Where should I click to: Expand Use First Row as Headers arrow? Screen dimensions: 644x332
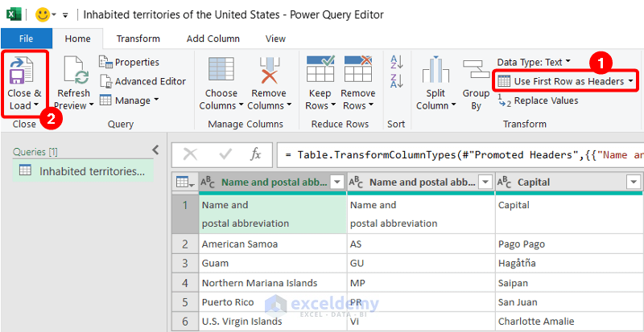coord(630,81)
